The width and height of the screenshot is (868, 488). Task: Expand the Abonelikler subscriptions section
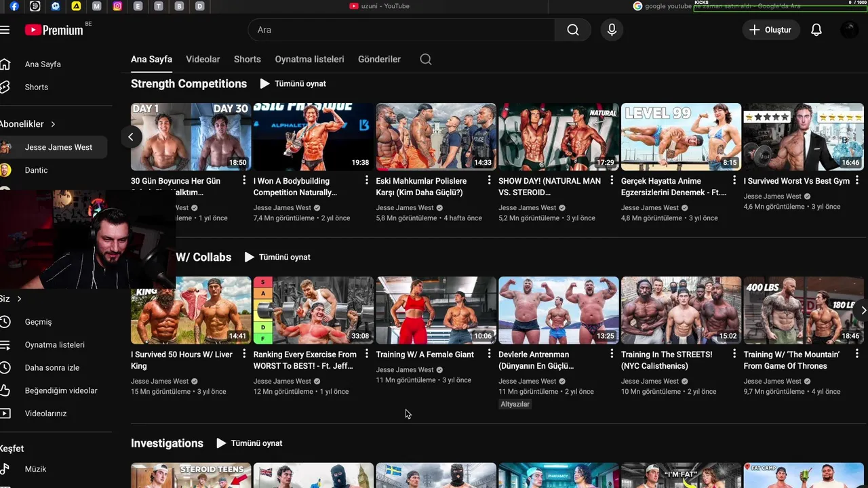click(x=28, y=124)
